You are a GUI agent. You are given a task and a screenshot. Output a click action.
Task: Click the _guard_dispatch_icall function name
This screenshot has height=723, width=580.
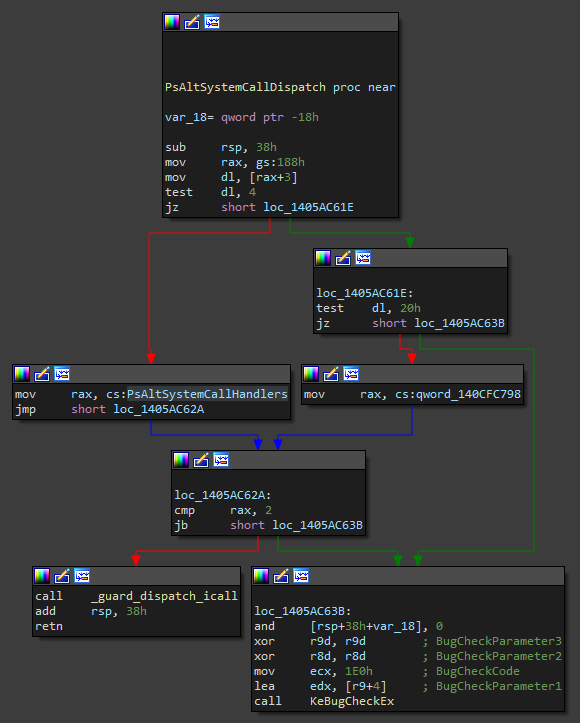tap(164, 596)
